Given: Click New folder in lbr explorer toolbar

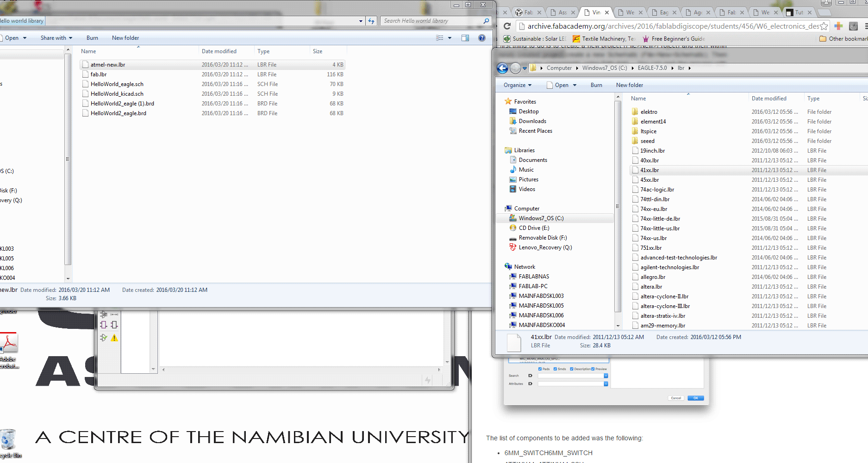Looking at the screenshot, I should (630, 85).
